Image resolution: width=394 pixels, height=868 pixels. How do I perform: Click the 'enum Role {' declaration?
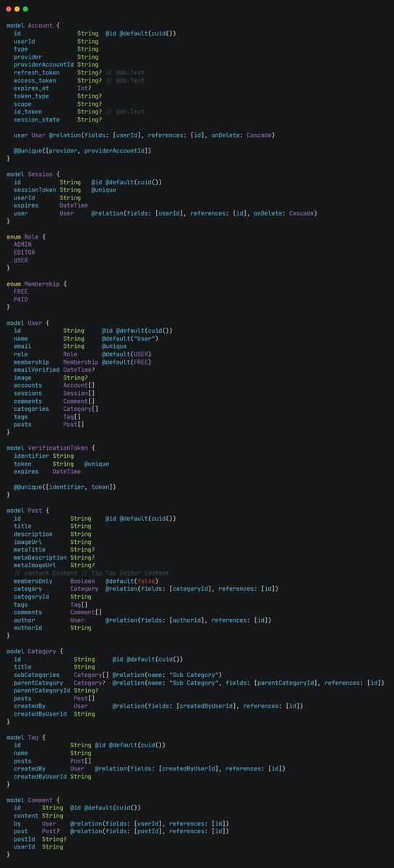click(26, 237)
